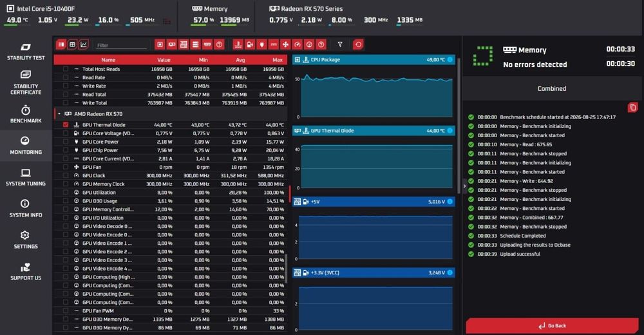Sort table by the Min column header
Screen dimensions: 644x335
(204, 60)
